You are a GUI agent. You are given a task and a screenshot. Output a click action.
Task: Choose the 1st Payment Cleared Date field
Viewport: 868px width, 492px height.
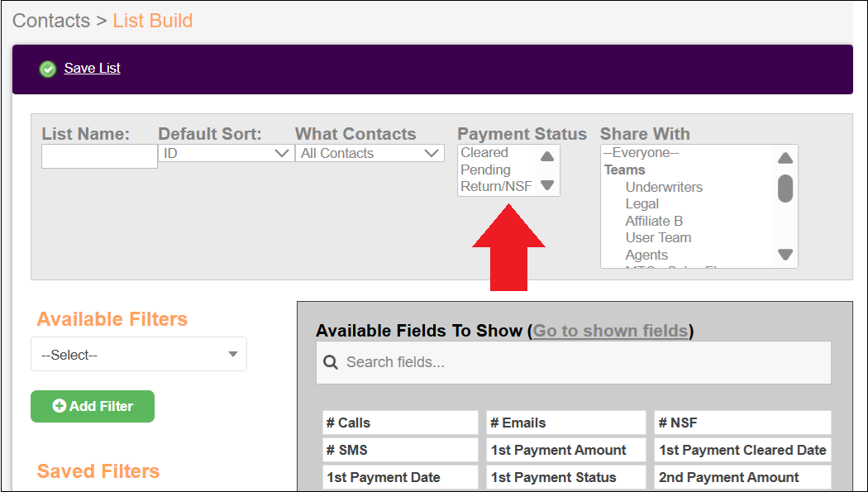(x=743, y=450)
